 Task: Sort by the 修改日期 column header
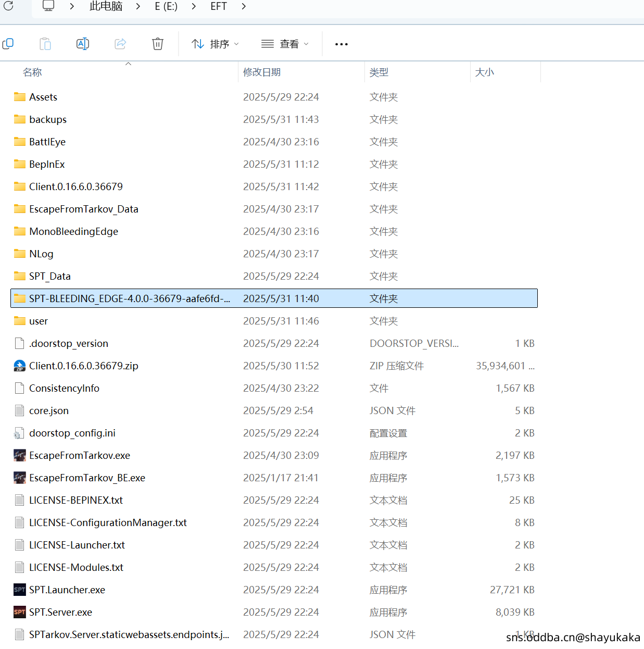tap(262, 72)
